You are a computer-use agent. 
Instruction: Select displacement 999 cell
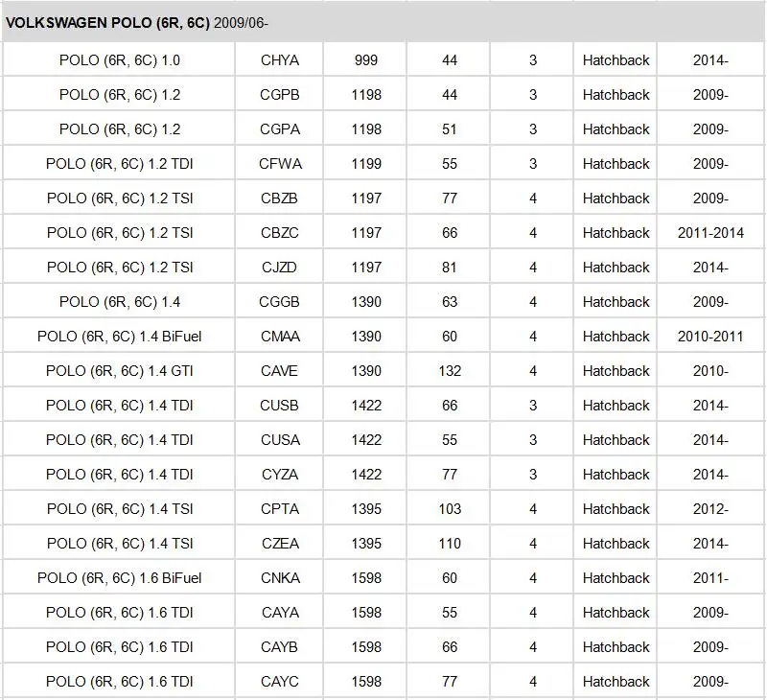pos(365,60)
